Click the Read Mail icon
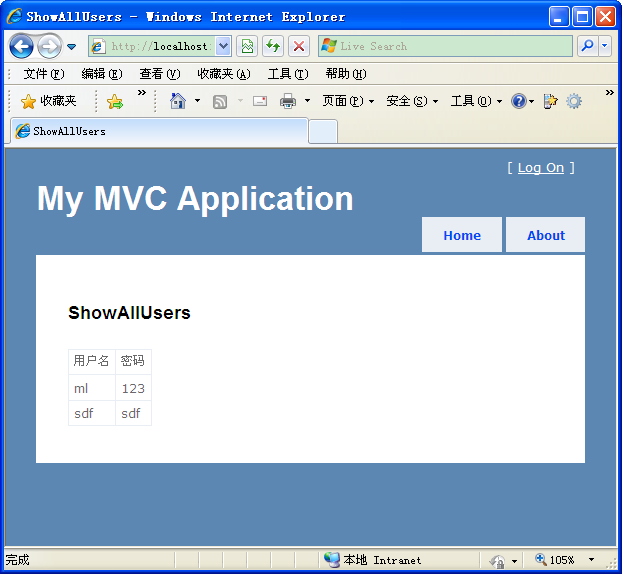 260,101
